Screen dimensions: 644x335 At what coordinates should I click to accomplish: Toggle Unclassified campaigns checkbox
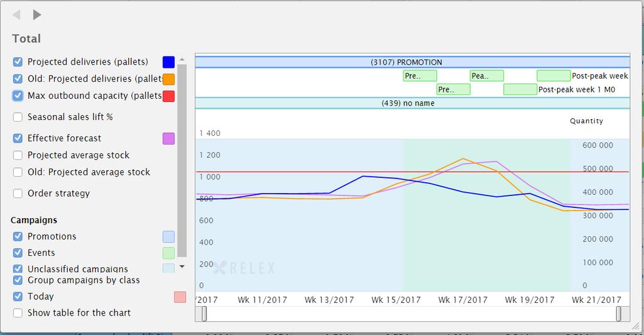(18, 269)
